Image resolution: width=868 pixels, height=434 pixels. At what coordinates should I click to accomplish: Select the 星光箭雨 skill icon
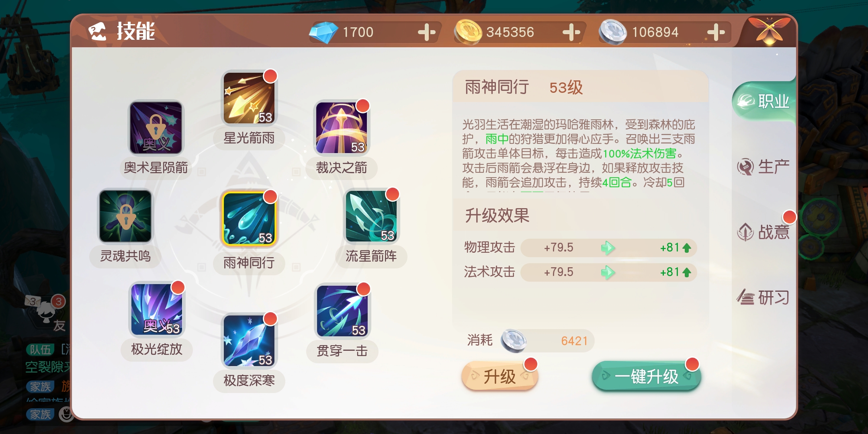(249, 98)
